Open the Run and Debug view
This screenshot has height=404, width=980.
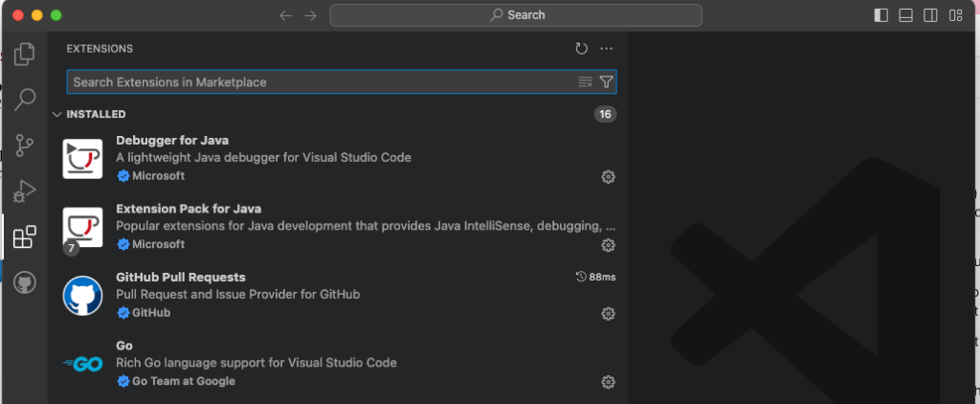25,191
